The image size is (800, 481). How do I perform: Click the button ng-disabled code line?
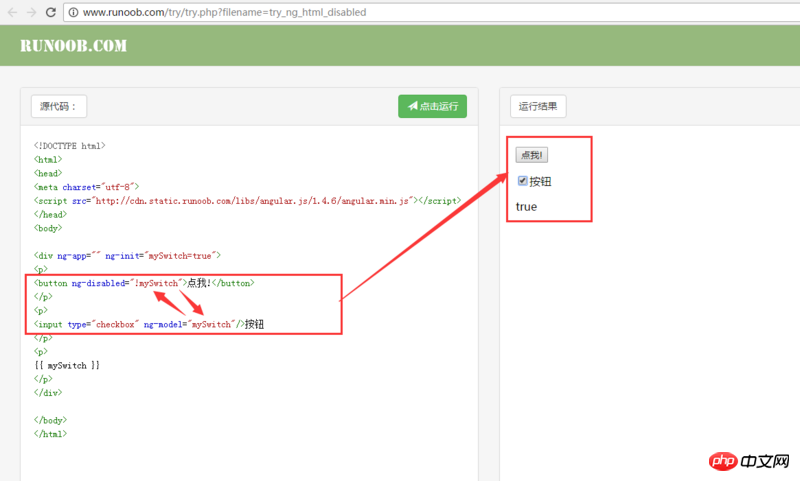click(x=144, y=283)
